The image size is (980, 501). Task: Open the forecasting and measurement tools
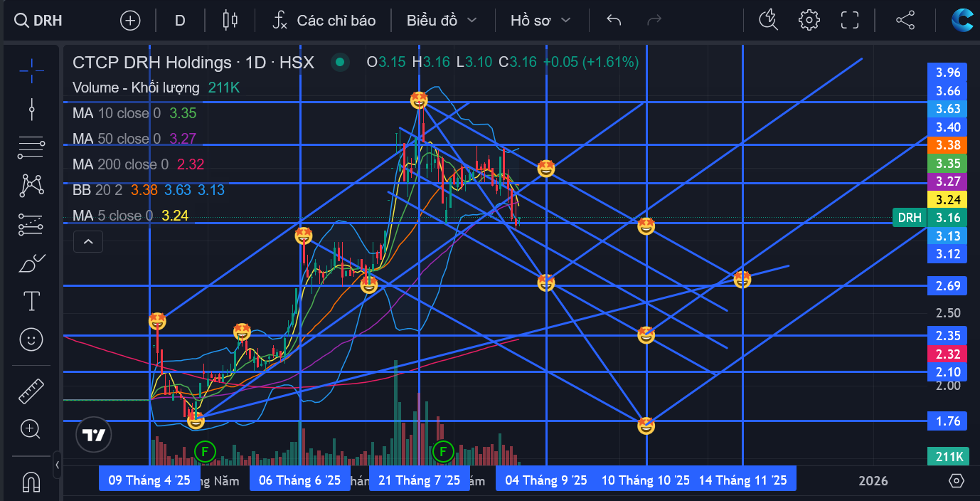pos(31,224)
